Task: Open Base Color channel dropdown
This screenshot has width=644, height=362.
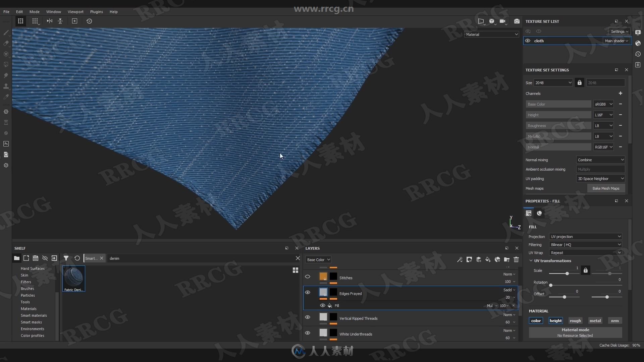Action: 318,259
